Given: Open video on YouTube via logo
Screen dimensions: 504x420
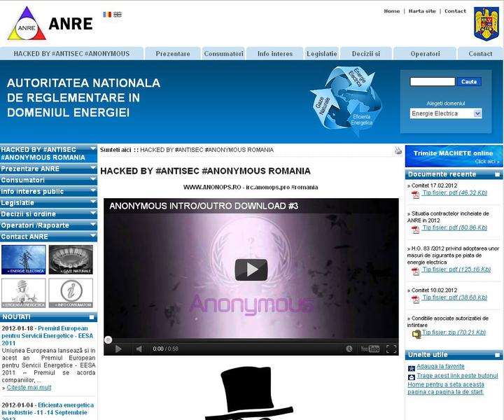Looking at the screenshot, I should coord(370,349).
